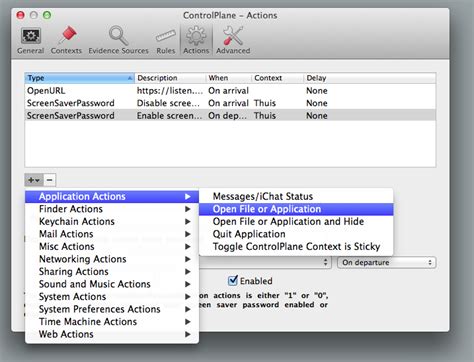Click the On dep... cell in the Enable screen... row
Screen dimensions: 474x362
point(227,116)
